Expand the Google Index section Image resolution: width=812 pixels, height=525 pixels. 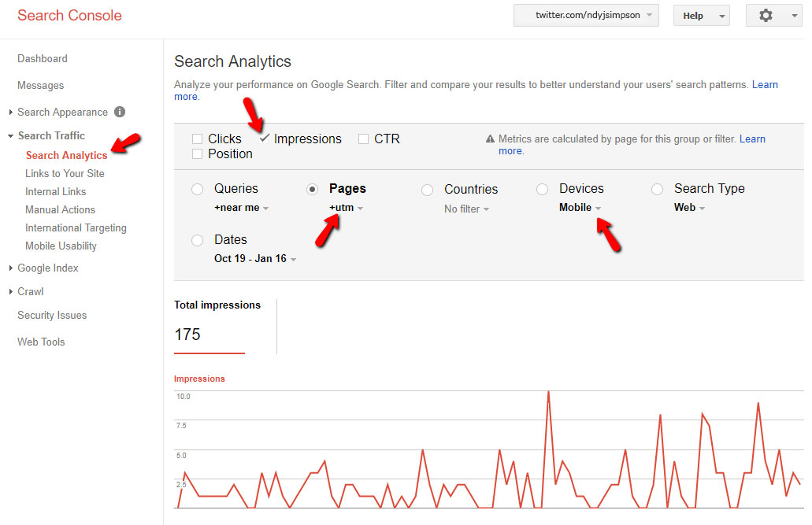pos(11,268)
